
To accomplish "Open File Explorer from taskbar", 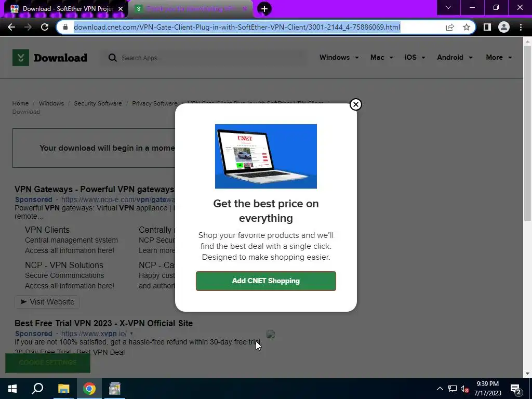I will point(63,389).
